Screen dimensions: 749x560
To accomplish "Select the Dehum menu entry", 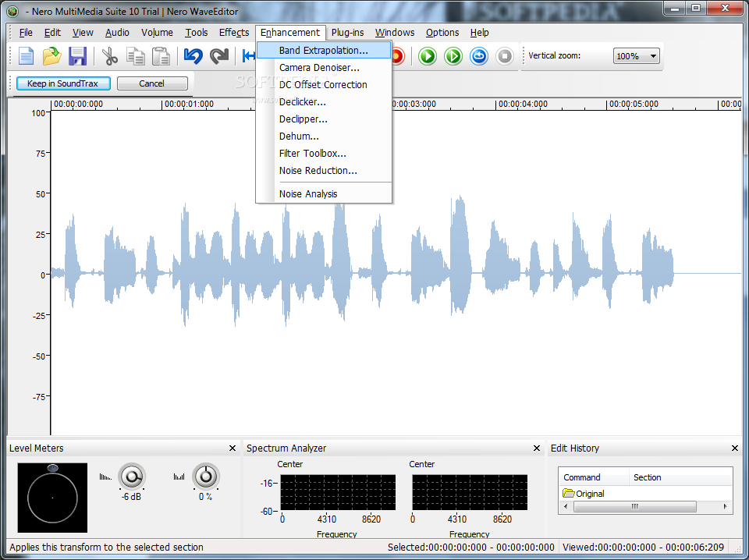I will click(x=324, y=136).
